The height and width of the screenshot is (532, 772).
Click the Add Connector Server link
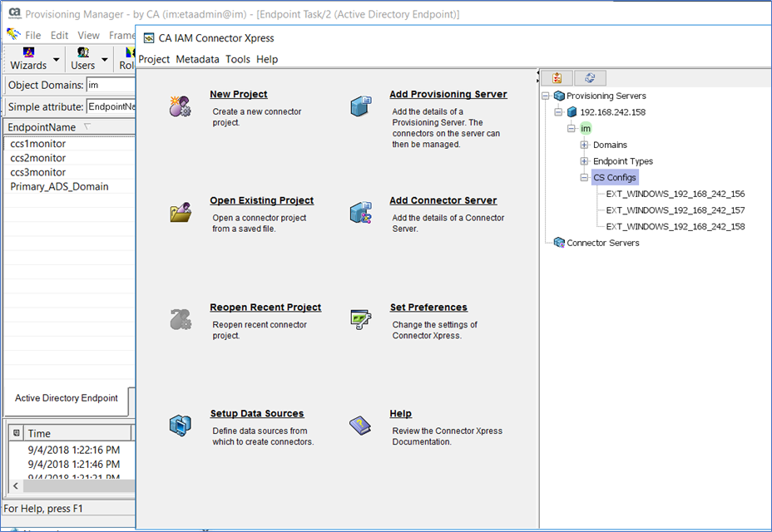[443, 200]
